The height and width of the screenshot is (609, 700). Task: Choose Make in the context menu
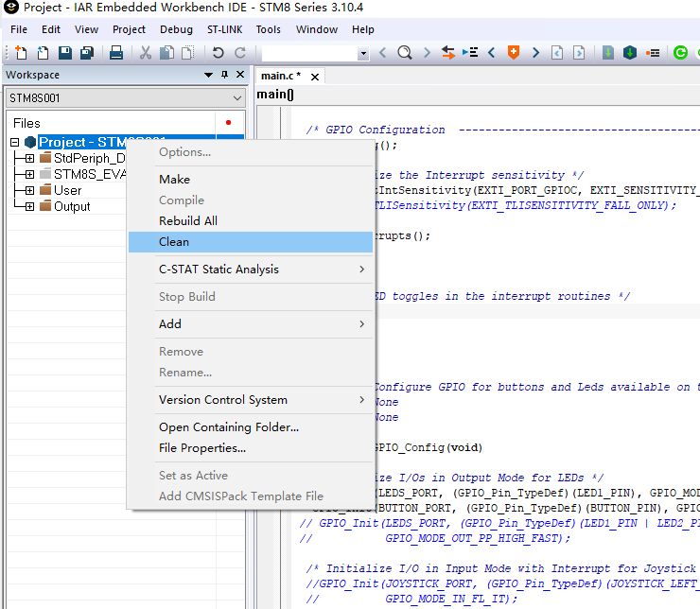(251, 180)
